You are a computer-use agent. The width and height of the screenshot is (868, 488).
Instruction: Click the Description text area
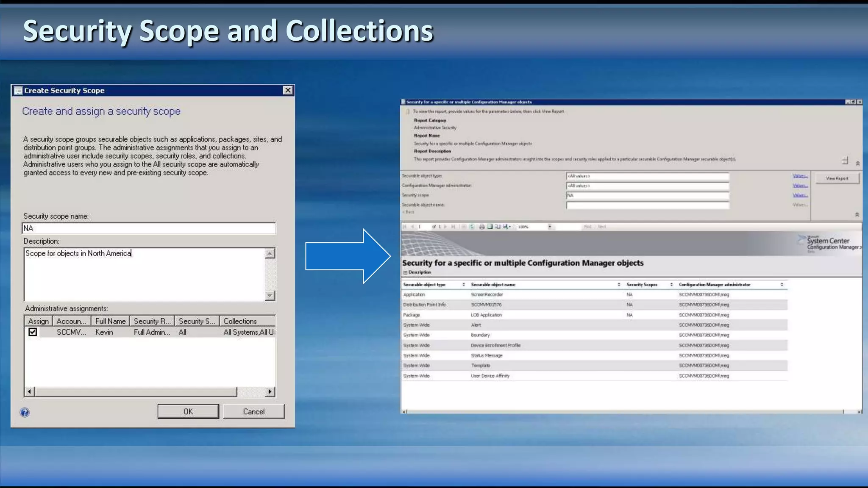(145, 274)
